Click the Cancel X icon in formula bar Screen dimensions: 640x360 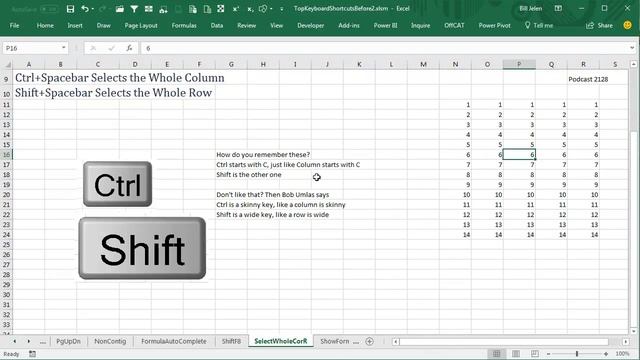click(x=93, y=48)
